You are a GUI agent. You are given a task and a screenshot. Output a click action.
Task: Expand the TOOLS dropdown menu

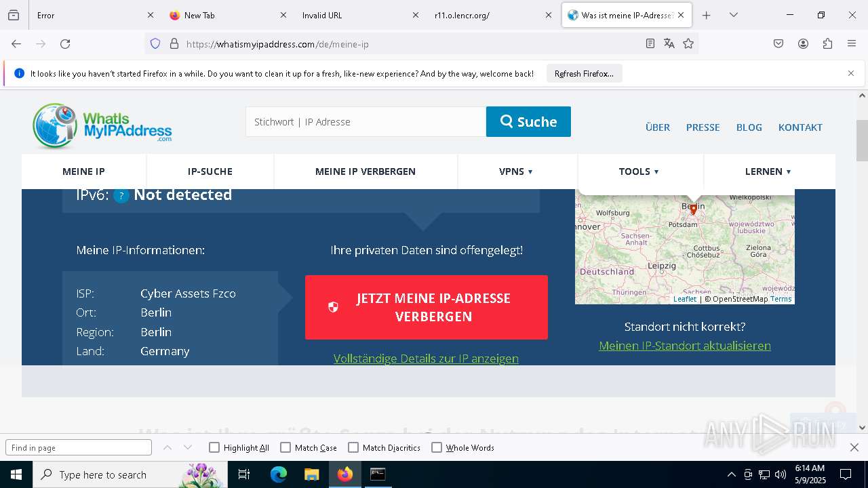tap(639, 171)
